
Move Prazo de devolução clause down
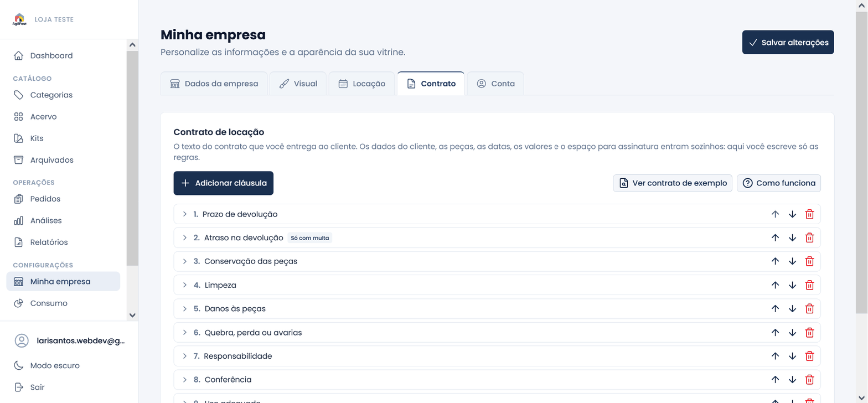(x=792, y=214)
